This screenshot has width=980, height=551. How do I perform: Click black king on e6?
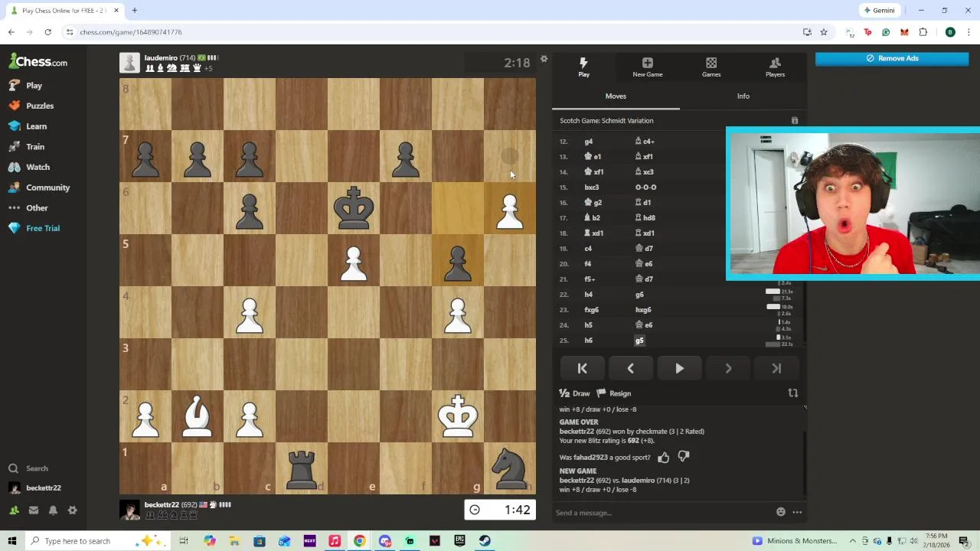pos(354,208)
